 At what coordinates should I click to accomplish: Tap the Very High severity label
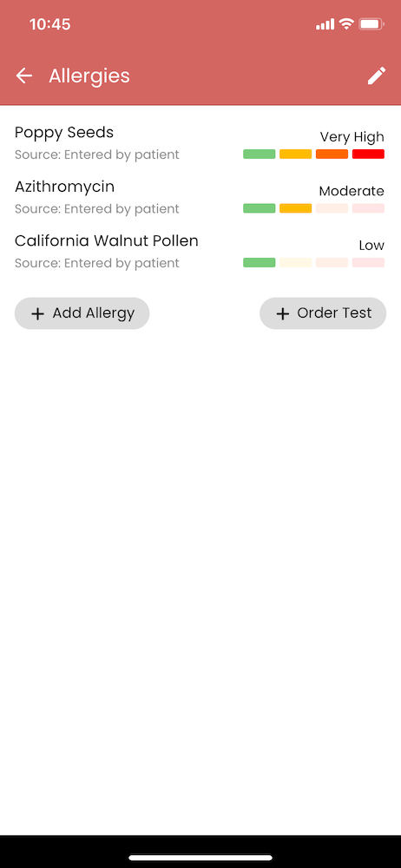(352, 137)
